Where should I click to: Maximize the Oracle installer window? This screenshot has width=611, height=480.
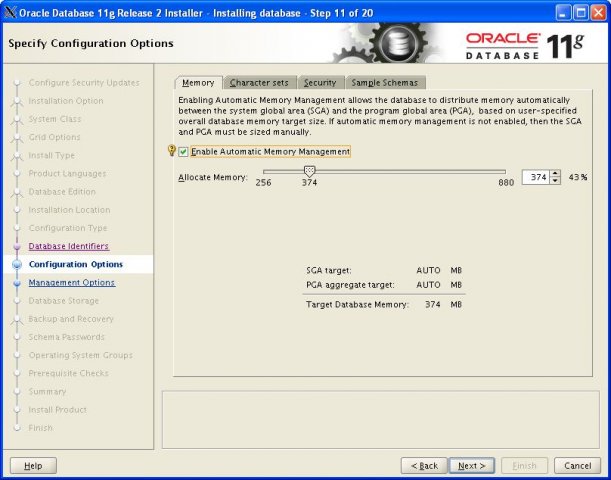click(x=581, y=13)
